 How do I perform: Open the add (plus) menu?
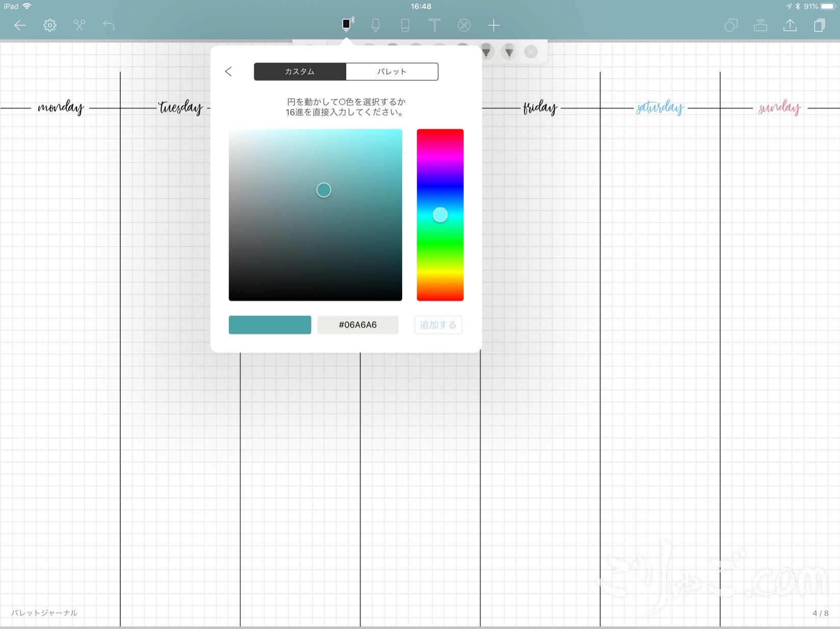pyautogui.click(x=493, y=25)
